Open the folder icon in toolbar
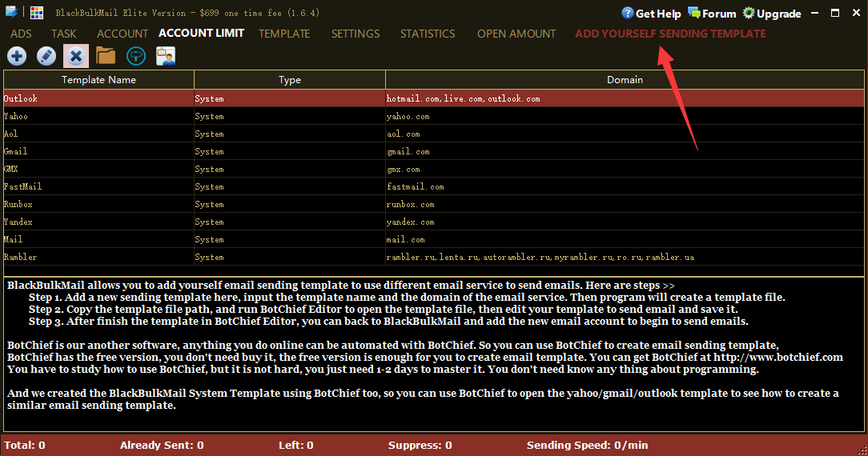Image resolution: width=868 pixels, height=456 pixels. tap(106, 56)
